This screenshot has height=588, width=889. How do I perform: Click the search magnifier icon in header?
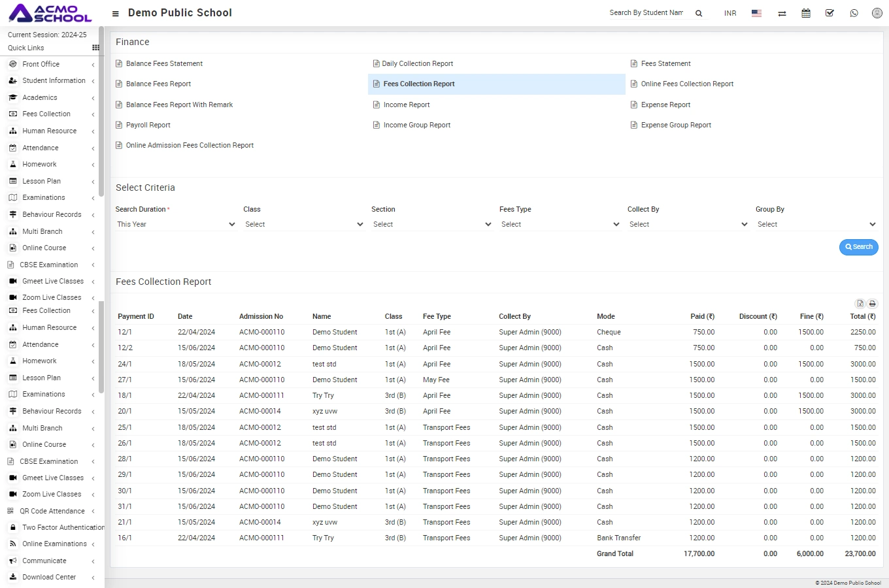point(699,13)
